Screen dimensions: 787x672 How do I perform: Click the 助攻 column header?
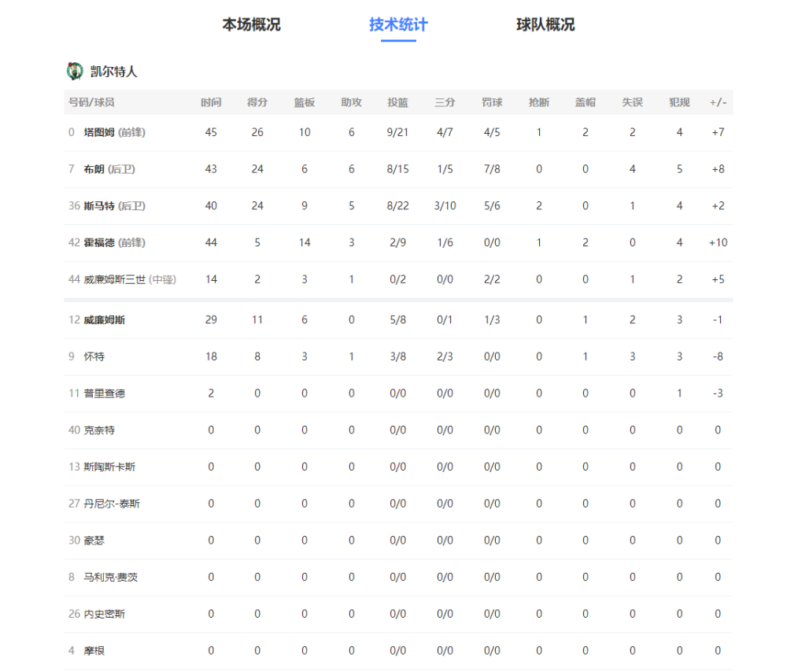(351, 102)
